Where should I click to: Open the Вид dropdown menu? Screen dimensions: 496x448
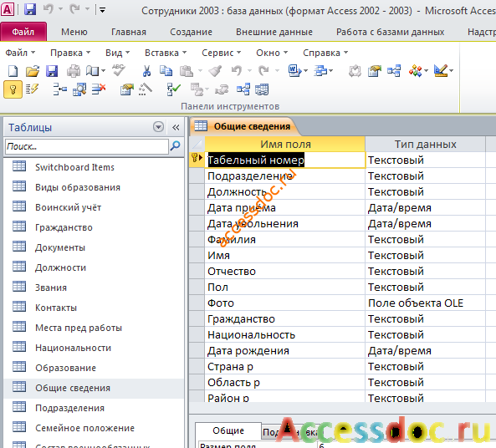tap(117, 53)
